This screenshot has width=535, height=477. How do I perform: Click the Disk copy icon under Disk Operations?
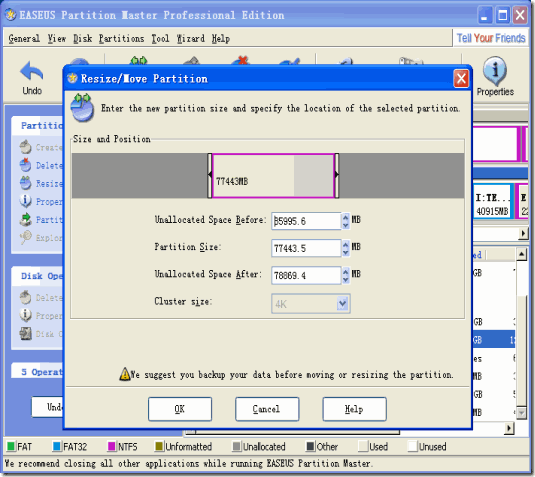click(x=25, y=333)
